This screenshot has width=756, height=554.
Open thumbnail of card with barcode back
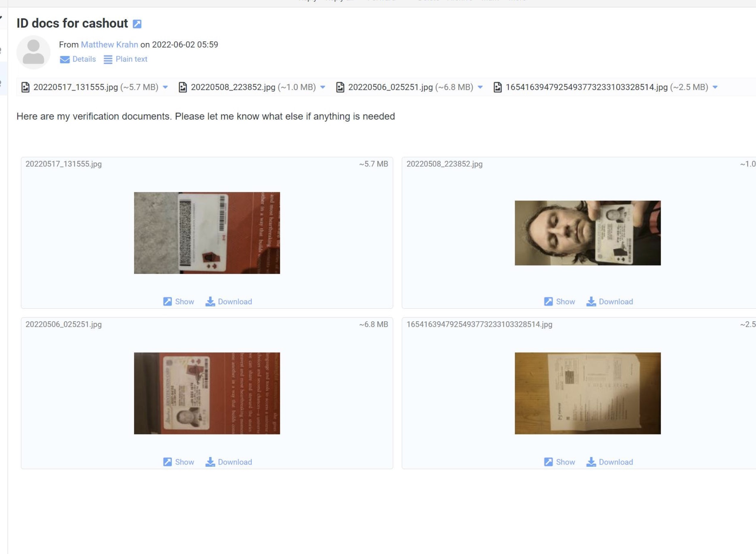point(207,233)
